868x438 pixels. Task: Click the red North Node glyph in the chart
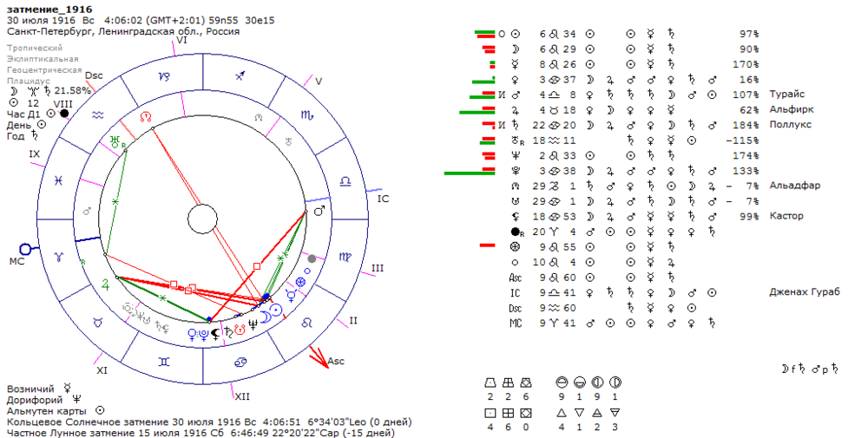[145, 117]
